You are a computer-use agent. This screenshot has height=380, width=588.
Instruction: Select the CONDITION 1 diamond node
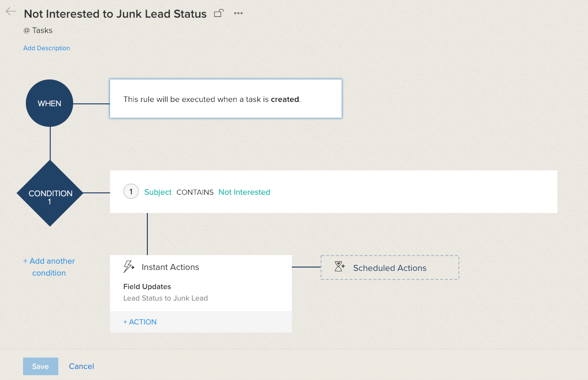pyautogui.click(x=50, y=193)
